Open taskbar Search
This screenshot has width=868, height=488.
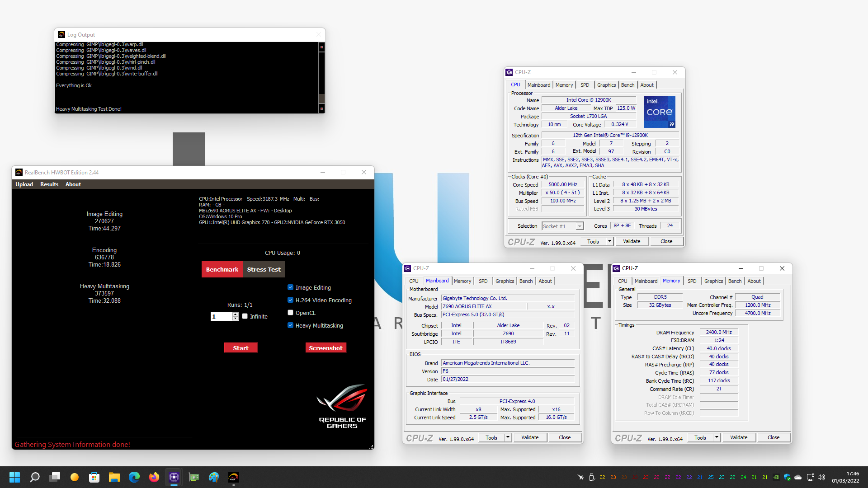[35, 477]
